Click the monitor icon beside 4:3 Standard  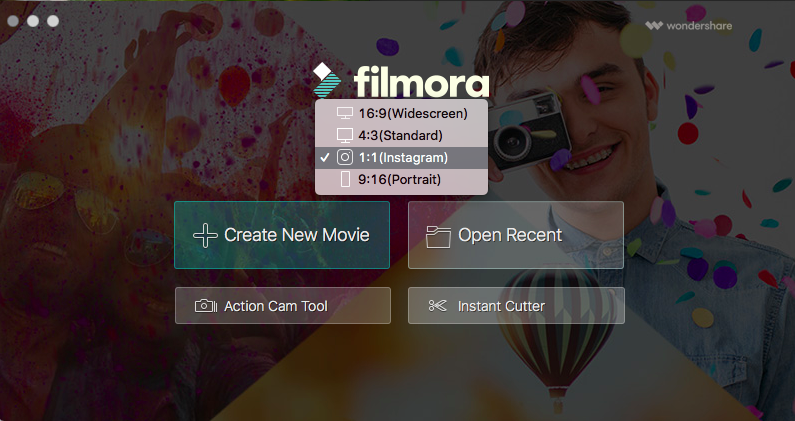345,135
